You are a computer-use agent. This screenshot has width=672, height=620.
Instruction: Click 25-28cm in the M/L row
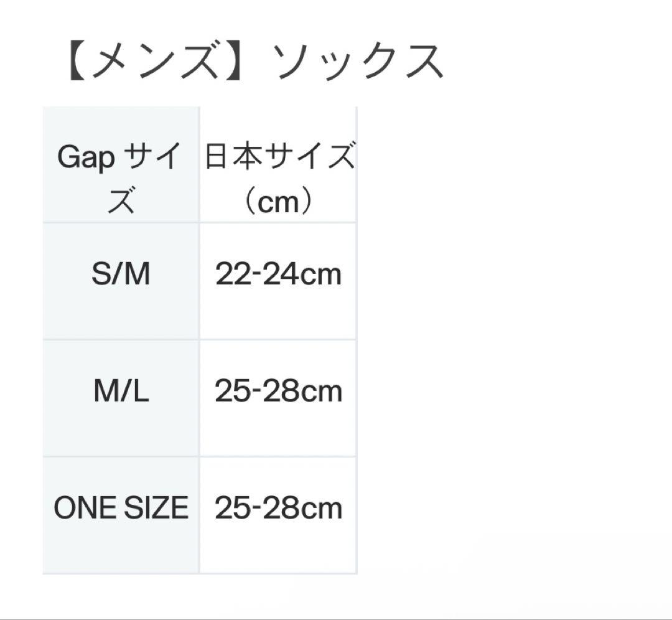click(x=279, y=392)
